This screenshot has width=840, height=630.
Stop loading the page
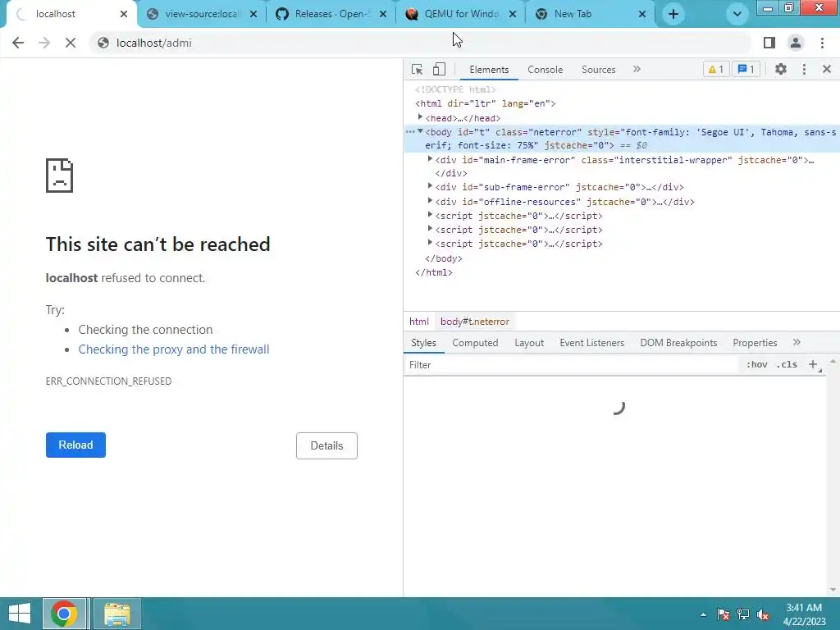coord(71,43)
